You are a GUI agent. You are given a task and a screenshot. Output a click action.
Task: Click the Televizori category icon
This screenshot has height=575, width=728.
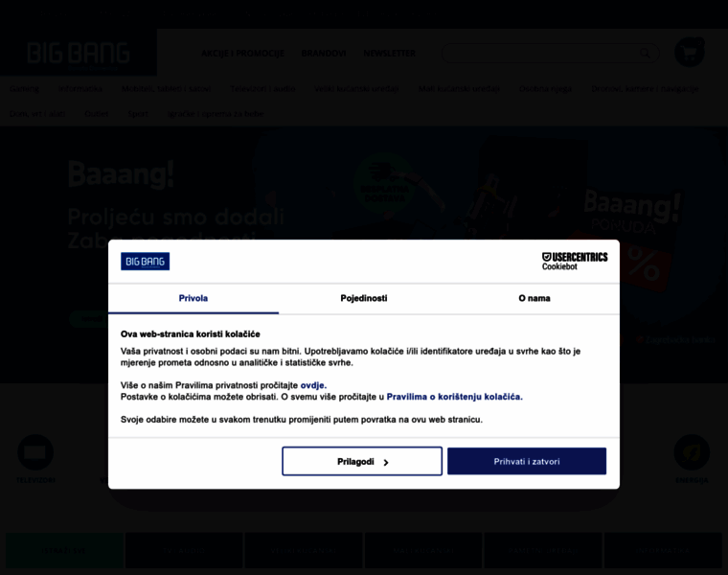[35, 452]
